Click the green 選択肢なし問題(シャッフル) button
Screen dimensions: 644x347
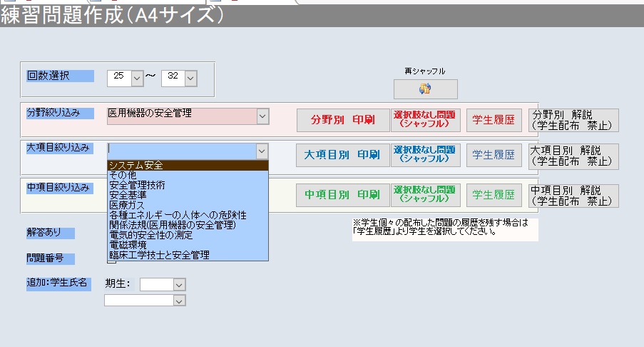(426, 195)
